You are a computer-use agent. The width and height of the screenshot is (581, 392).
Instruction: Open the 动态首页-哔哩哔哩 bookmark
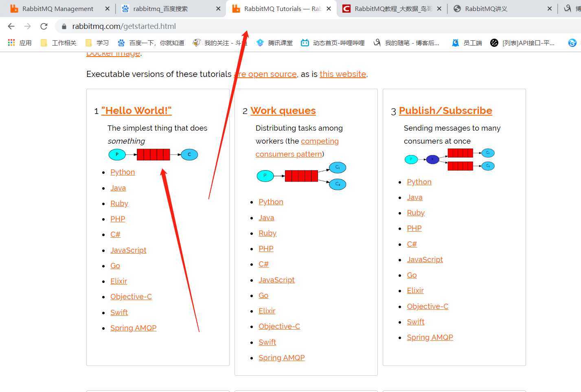(x=333, y=43)
